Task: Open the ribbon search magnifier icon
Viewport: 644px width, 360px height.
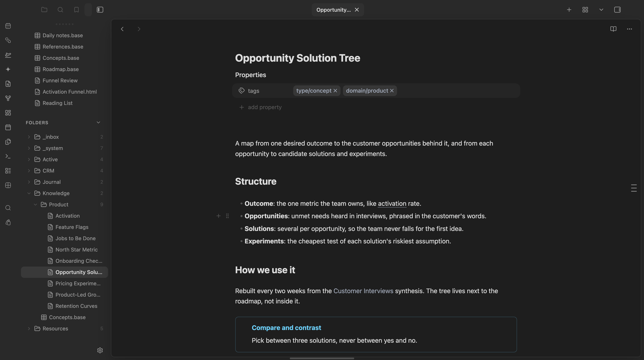Action: [x=8, y=208]
